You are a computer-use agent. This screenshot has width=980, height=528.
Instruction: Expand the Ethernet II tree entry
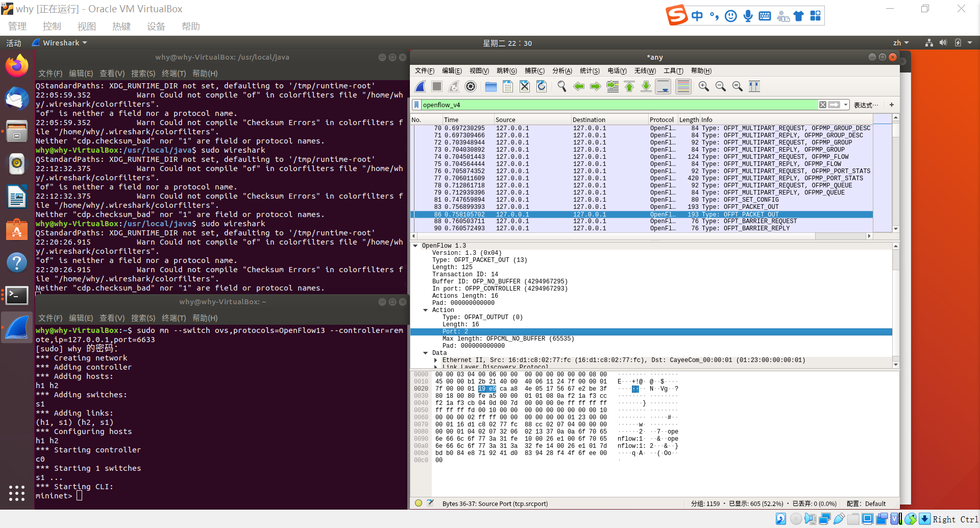435,360
